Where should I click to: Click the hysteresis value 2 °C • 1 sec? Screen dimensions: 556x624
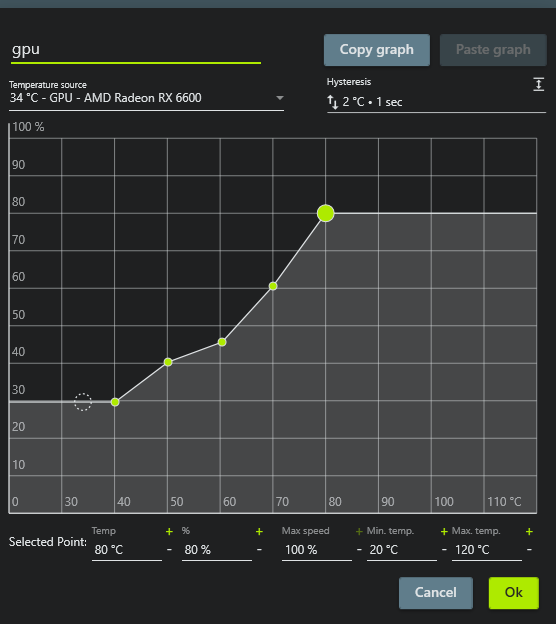coord(372,102)
